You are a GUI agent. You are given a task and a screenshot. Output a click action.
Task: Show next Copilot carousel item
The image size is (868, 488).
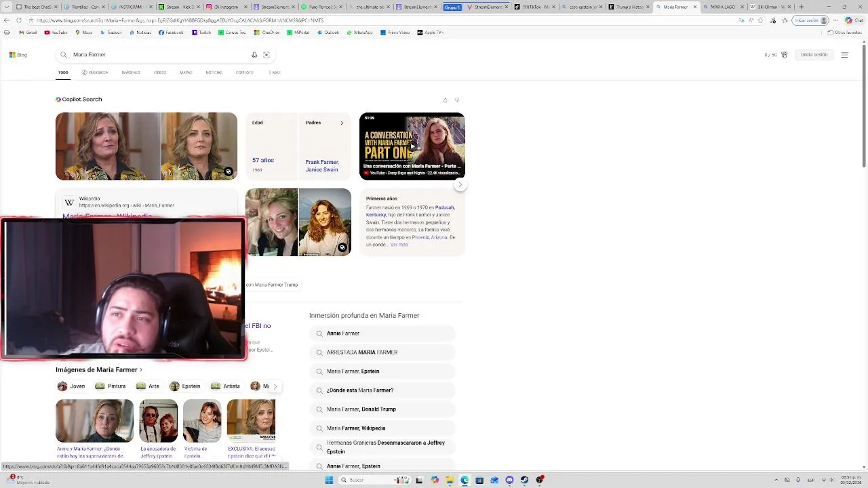(x=460, y=184)
